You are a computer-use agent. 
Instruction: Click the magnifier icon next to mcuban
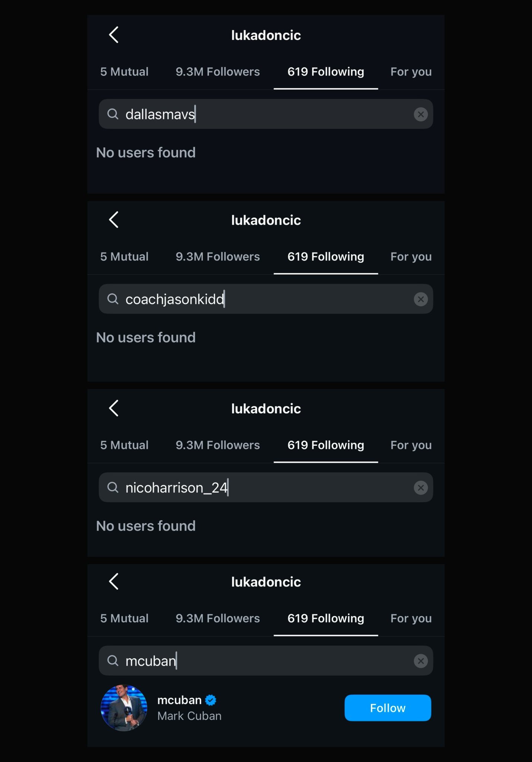[x=113, y=661]
